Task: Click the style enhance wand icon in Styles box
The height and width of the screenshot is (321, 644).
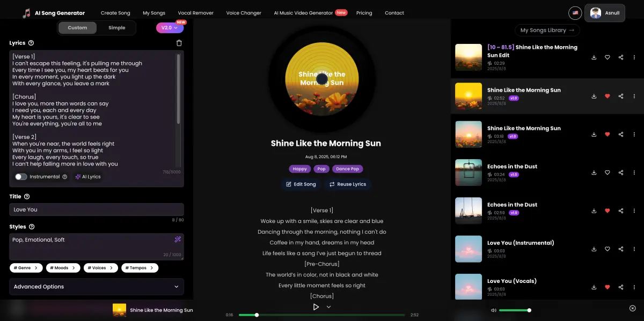Action: [x=178, y=240]
